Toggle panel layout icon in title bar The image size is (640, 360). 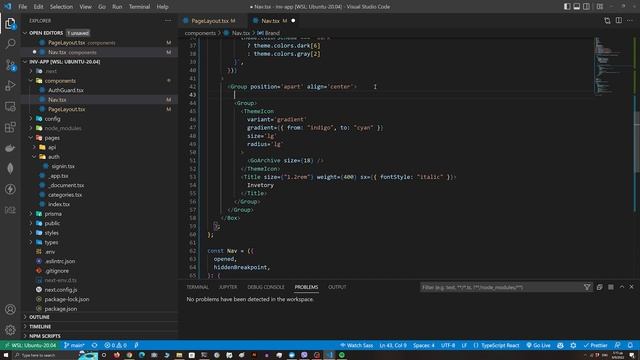pyautogui.click(x=577, y=7)
